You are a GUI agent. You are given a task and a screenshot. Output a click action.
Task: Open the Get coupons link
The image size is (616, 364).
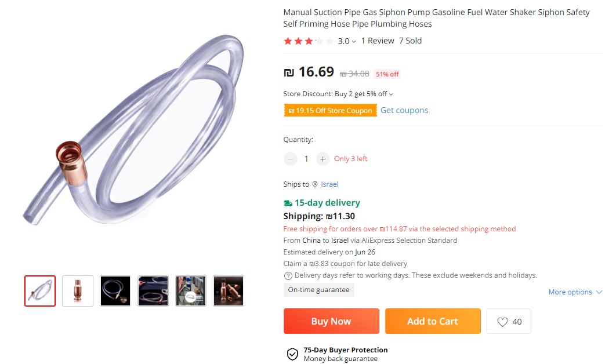point(404,110)
